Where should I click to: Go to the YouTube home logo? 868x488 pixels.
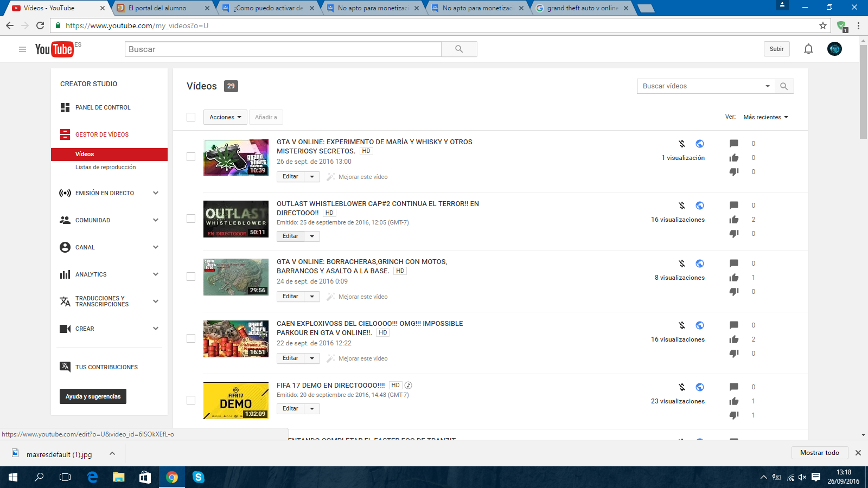click(x=54, y=49)
